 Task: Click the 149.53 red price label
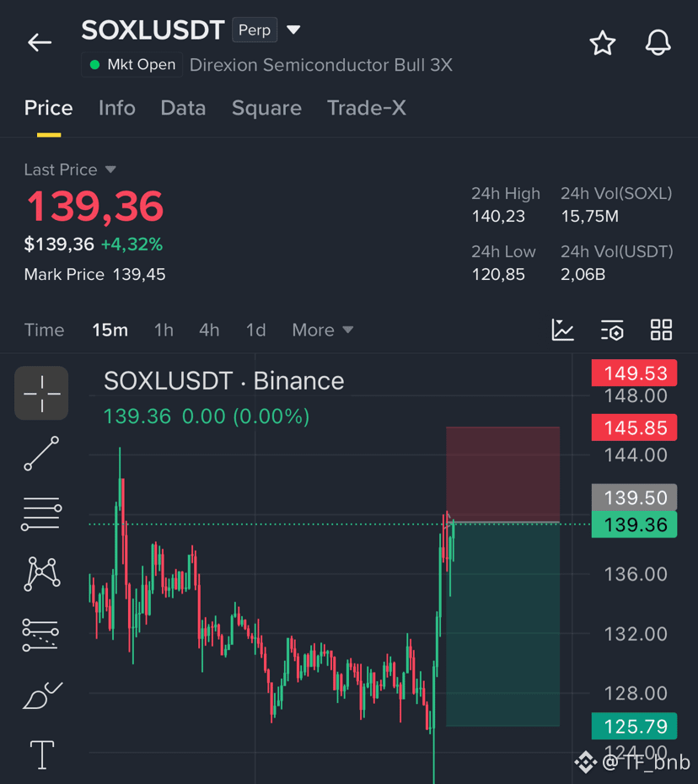(635, 373)
